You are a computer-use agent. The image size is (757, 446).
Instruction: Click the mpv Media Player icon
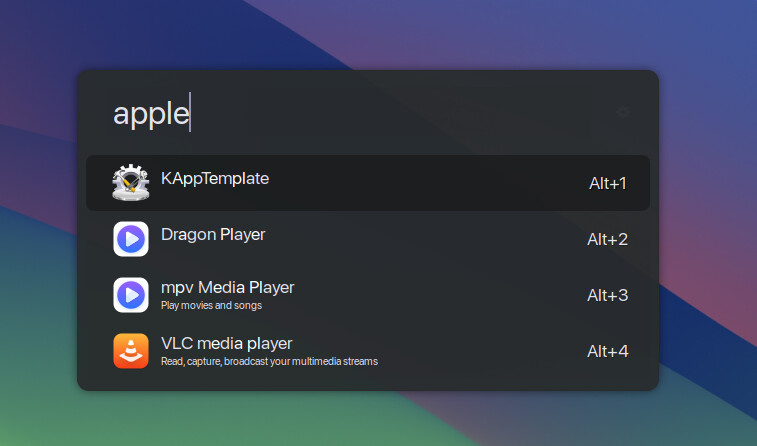click(131, 295)
